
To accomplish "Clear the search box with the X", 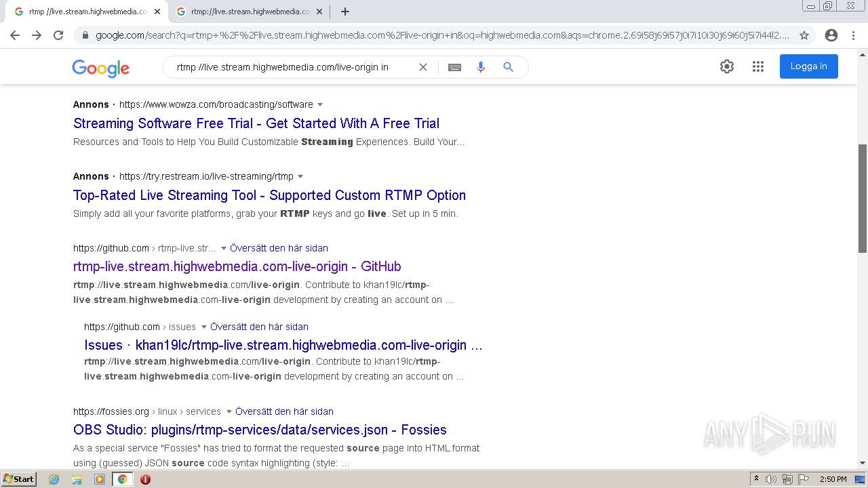I will coord(423,67).
